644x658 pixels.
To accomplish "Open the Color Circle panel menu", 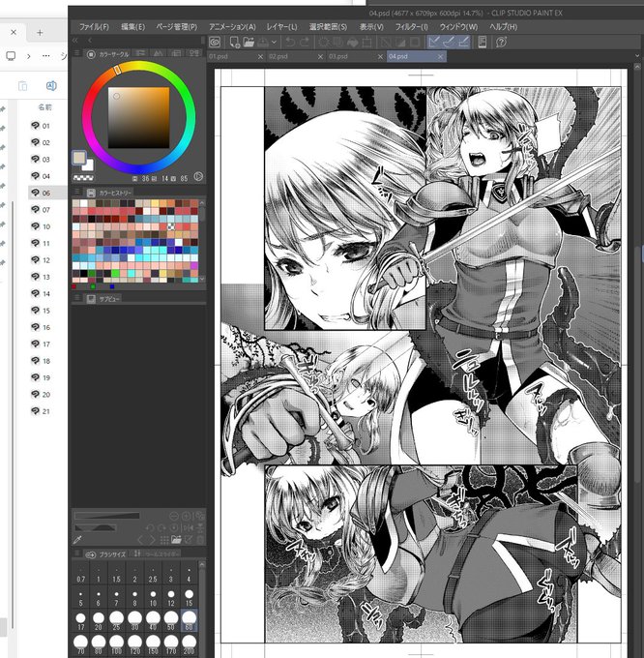I will coord(77,54).
